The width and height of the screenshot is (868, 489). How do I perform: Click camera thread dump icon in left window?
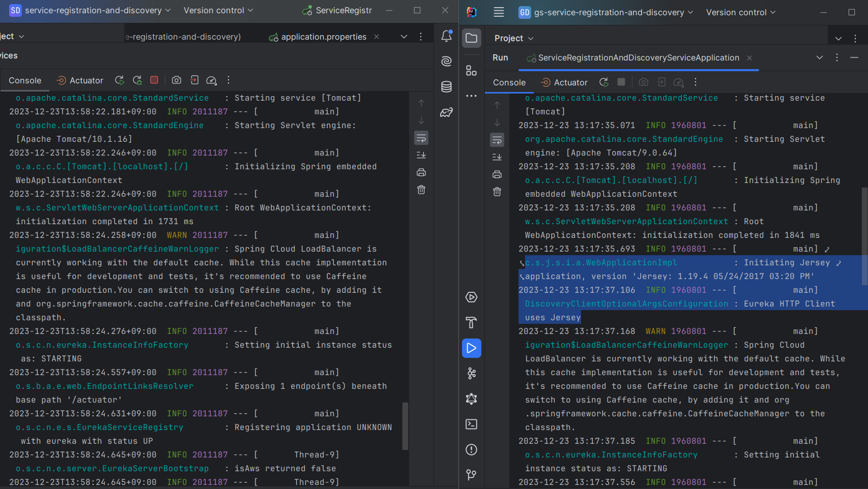[177, 80]
